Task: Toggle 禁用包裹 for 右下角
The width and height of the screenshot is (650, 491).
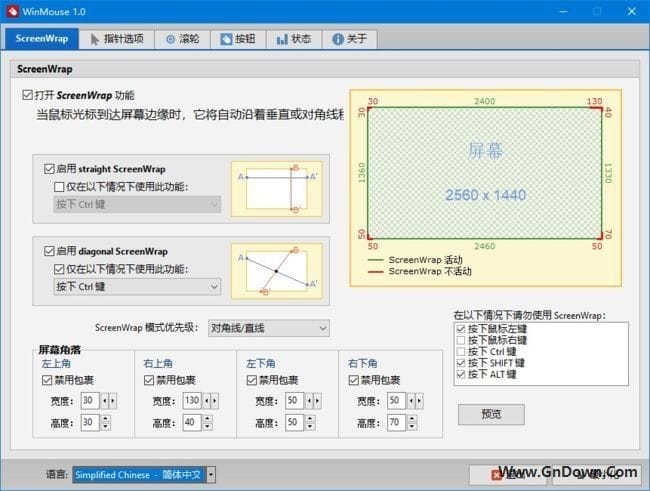Action: point(353,380)
